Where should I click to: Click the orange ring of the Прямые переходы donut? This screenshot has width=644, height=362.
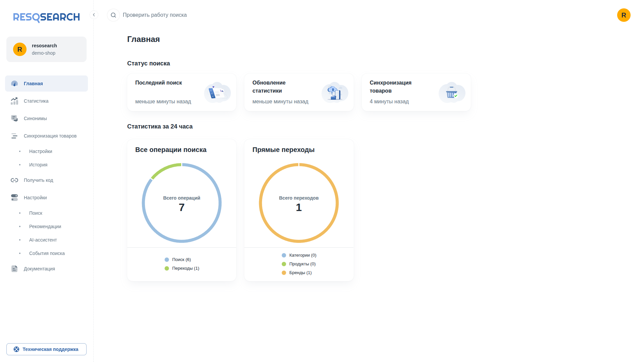pos(299,242)
